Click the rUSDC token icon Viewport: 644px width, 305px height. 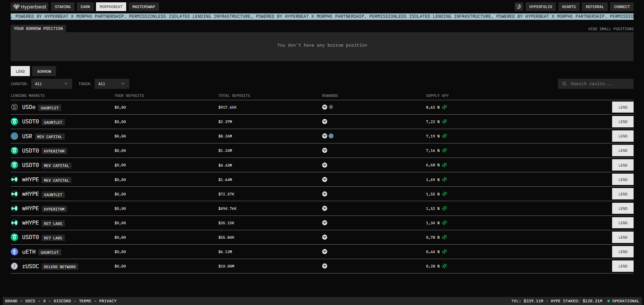(14, 266)
